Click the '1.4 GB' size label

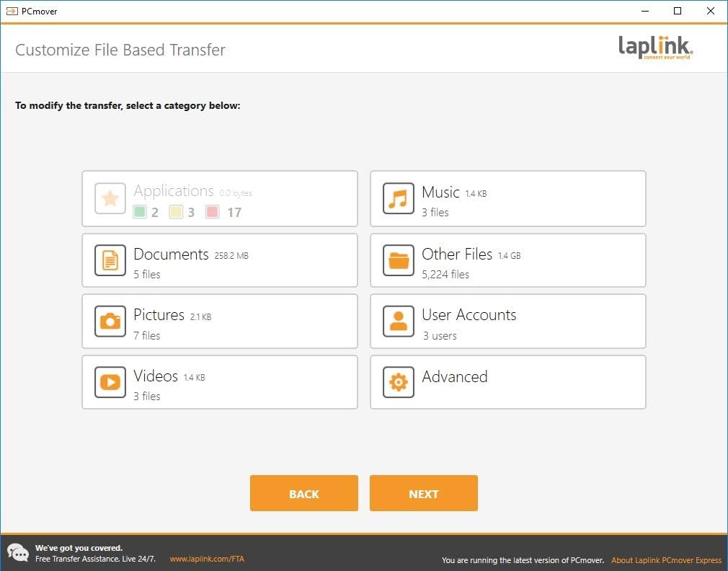point(510,256)
